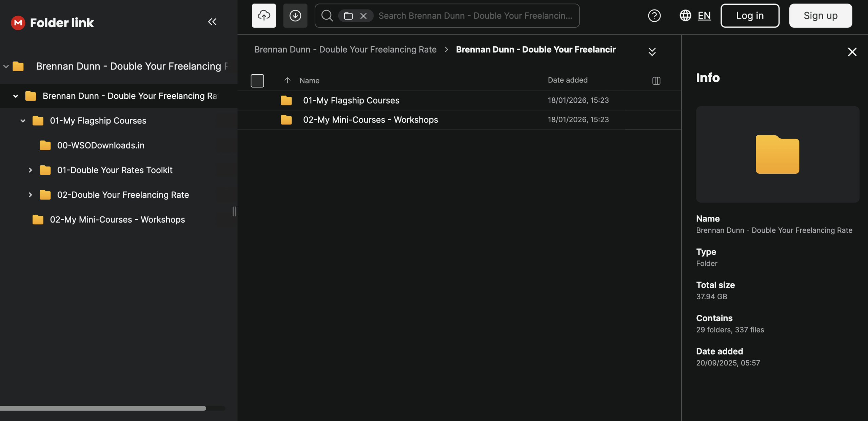
Task: Collapse the sidebar with double-chevron icon
Action: pyautogui.click(x=212, y=22)
